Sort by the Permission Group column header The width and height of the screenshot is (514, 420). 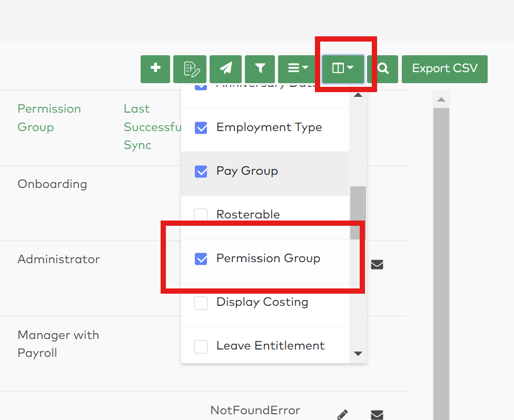(x=49, y=118)
